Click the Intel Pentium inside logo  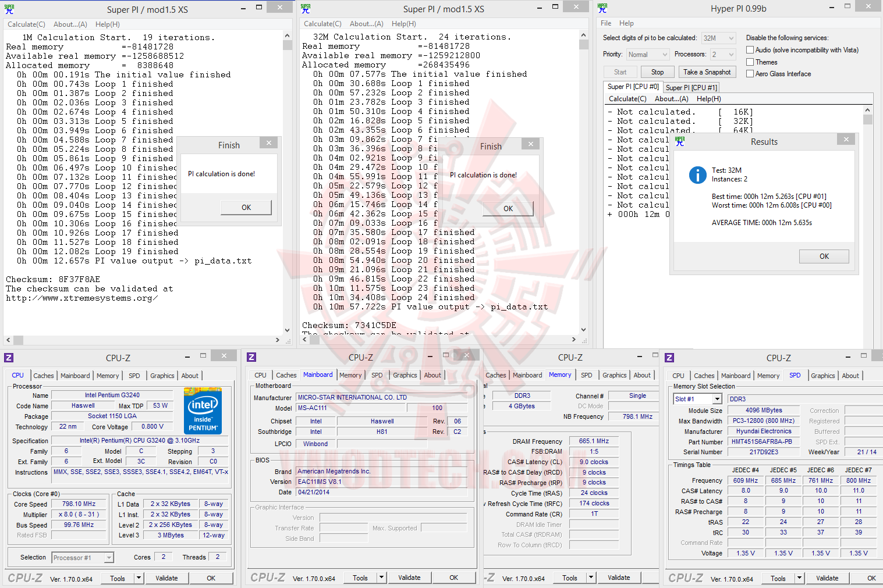(203, 412)
